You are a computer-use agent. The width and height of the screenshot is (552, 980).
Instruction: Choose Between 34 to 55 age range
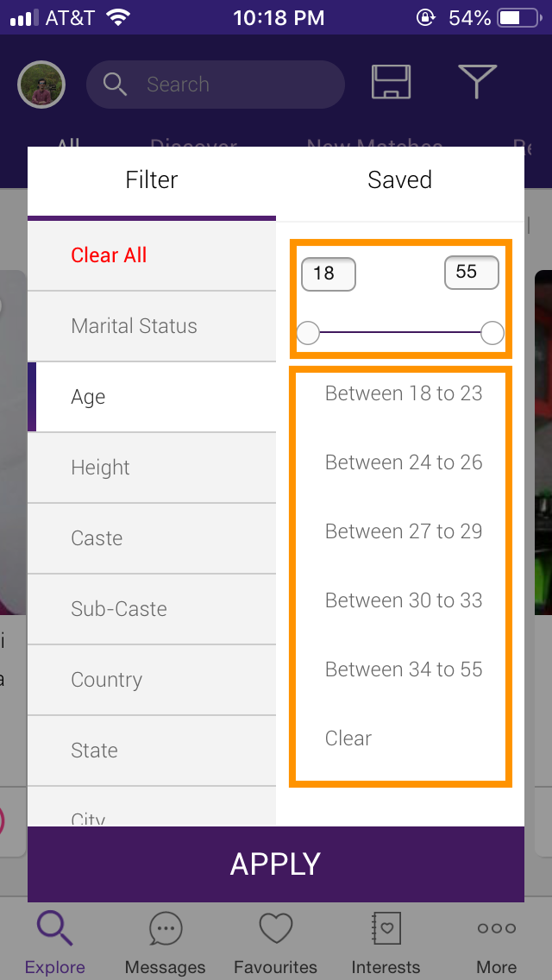404,669
